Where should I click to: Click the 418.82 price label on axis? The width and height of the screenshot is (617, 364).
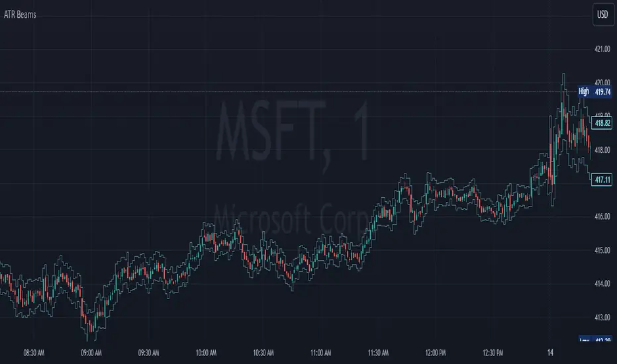click(x=602, y=122)
